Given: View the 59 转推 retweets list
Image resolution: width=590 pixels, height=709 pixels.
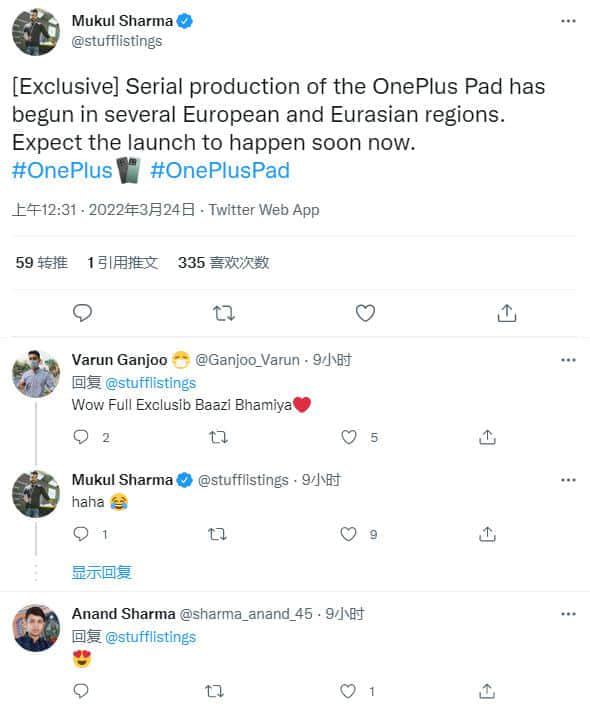Looking at the screenshot, I should [42, 262].
